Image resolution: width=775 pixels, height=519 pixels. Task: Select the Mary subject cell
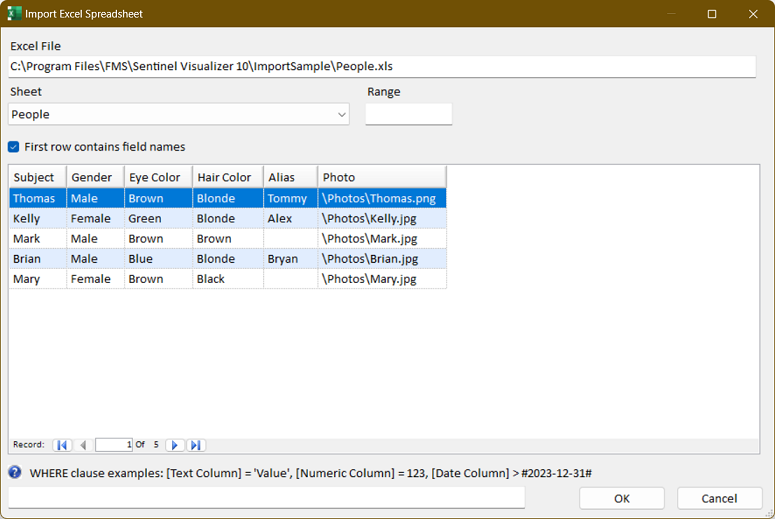tap(38, 279)
